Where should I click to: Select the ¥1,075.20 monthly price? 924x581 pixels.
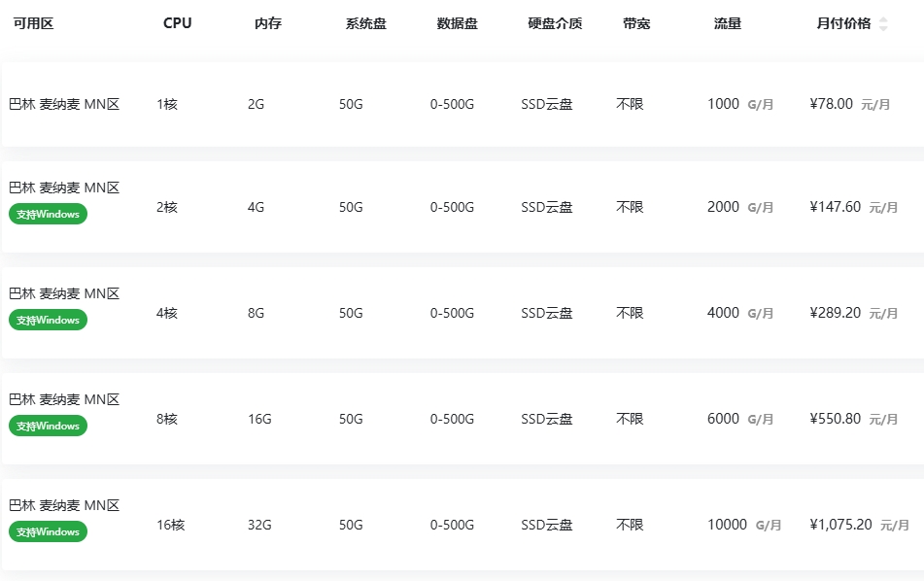click(840, 525)
